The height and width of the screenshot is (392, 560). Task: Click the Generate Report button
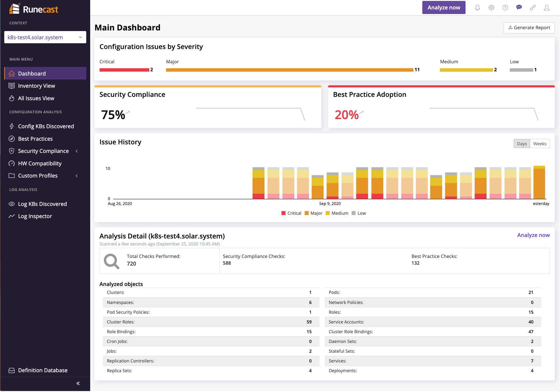[529, 28]
